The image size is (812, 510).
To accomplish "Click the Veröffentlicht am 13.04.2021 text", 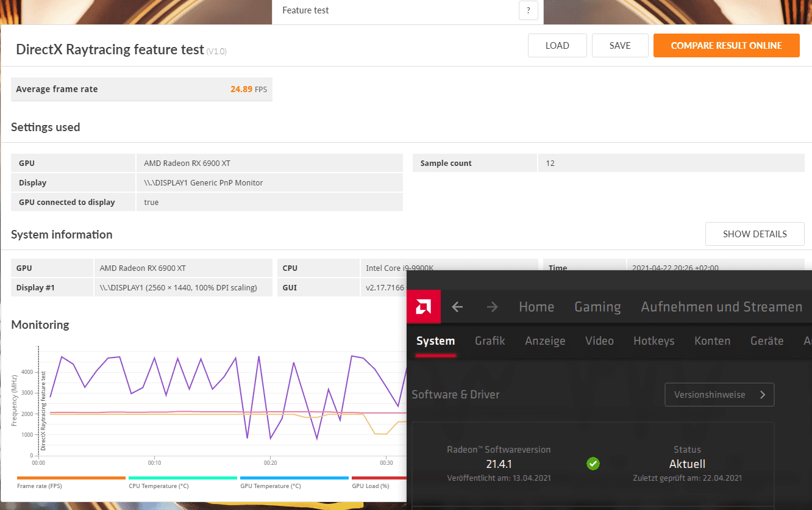I will [x=499, y=478].
